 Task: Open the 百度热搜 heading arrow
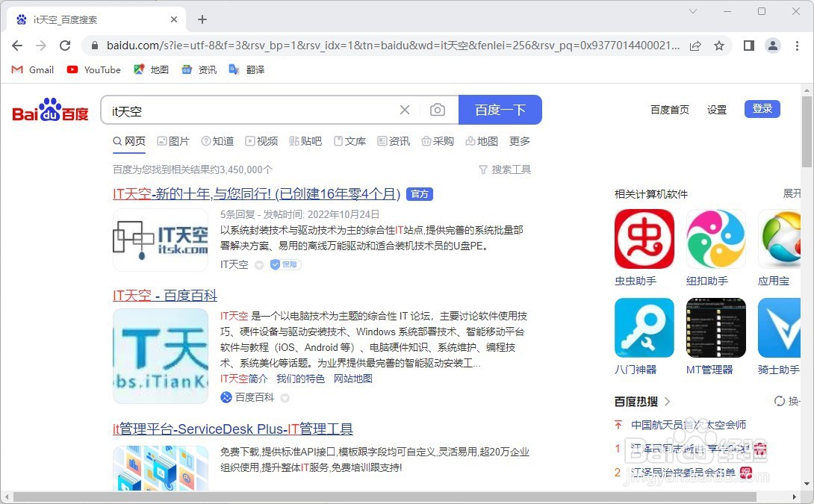point(667,401)
